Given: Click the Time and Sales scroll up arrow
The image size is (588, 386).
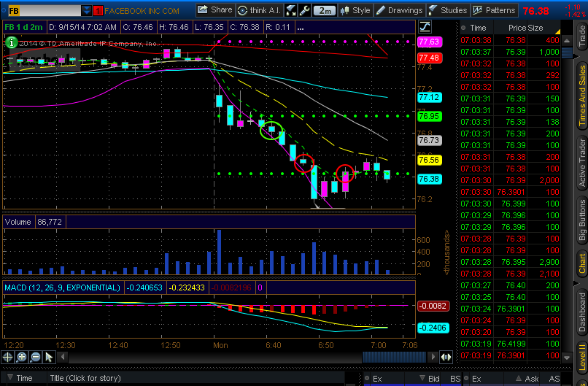Looking at the screenshot, I should (567, 41).
